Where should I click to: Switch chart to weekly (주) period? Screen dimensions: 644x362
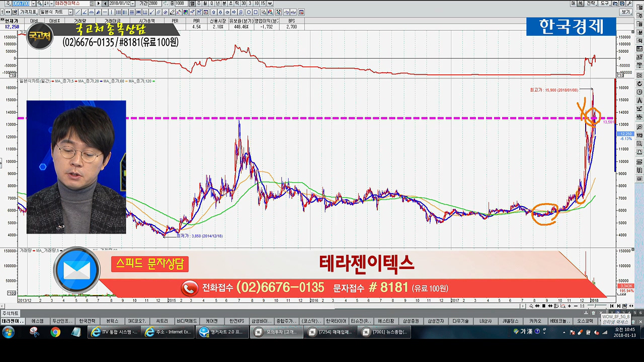[199, 4]
